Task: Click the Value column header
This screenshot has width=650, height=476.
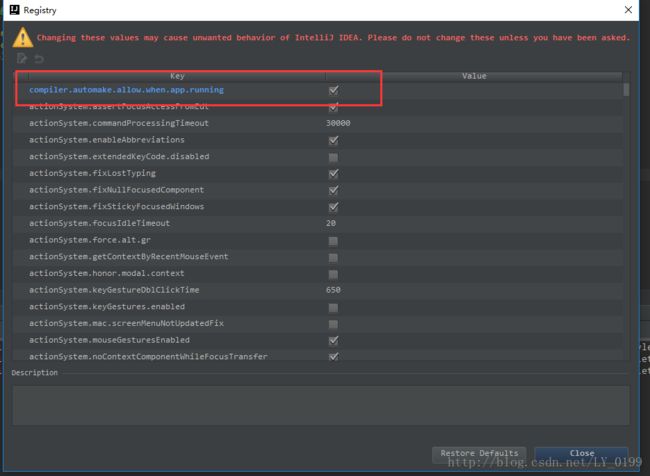Action: pyautogui.click(x=474, y=76)
